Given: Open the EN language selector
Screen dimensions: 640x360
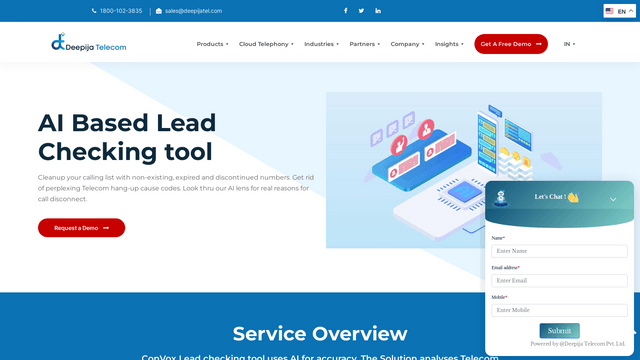Looking at the screenshot, I should tap(620, 11).
